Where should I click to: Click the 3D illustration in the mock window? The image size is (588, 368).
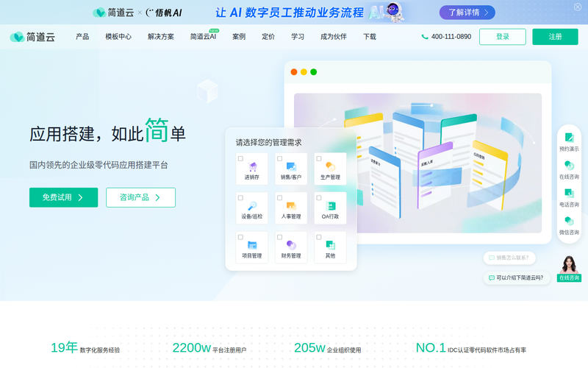(417, 163)
